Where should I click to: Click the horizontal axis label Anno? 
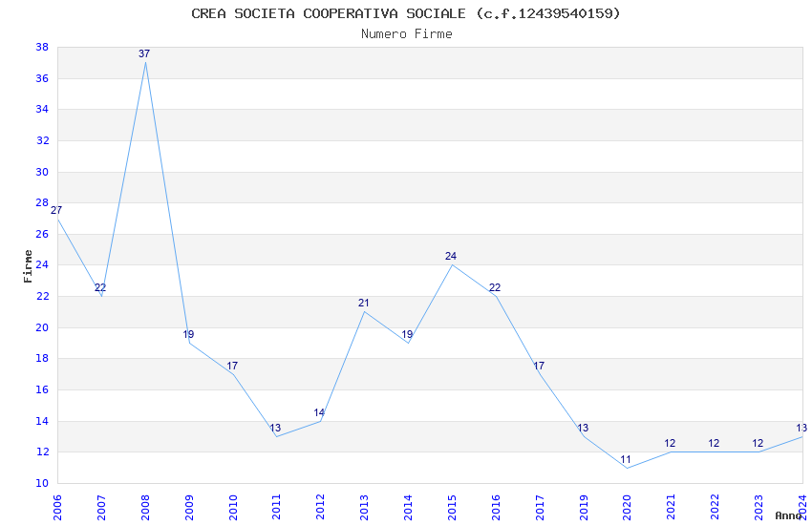(788, 515)
